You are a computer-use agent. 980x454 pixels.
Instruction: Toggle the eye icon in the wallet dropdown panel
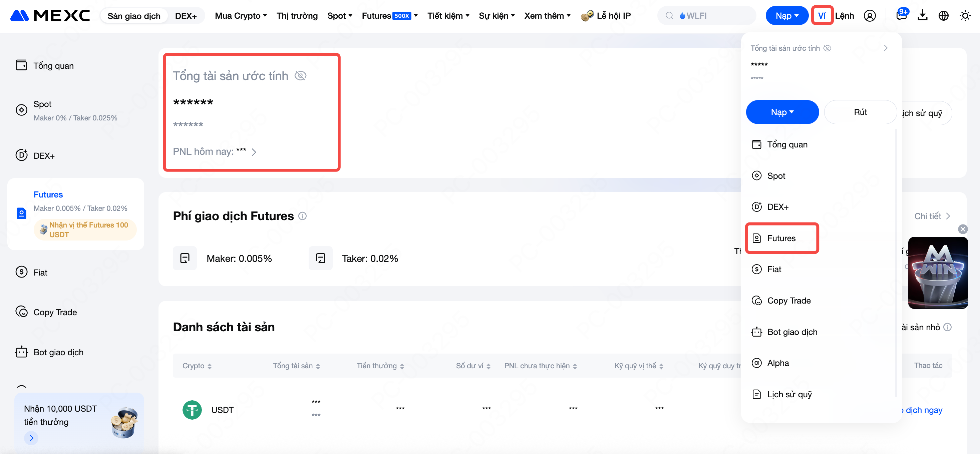point(827,48)
